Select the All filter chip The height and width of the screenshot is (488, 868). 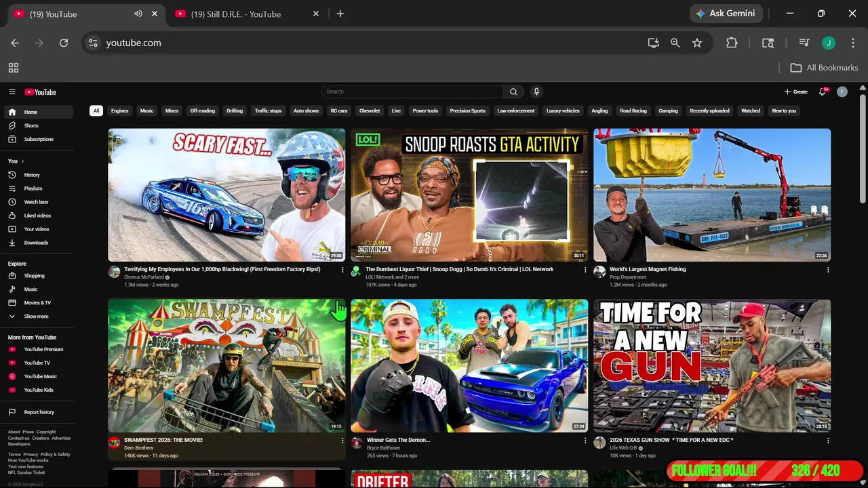click(96, 110)
